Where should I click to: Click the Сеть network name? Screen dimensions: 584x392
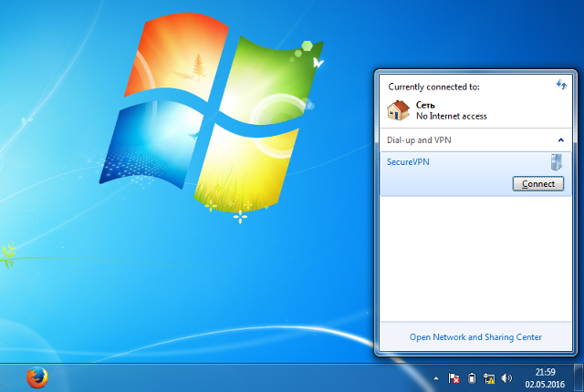[x=425, y=105]
